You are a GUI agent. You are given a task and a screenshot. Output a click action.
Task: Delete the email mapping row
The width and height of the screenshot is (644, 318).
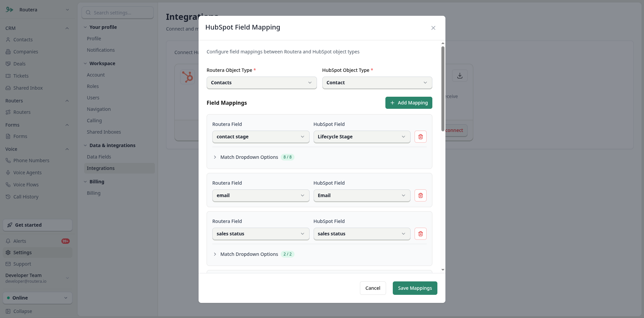(x=421, y=195)
